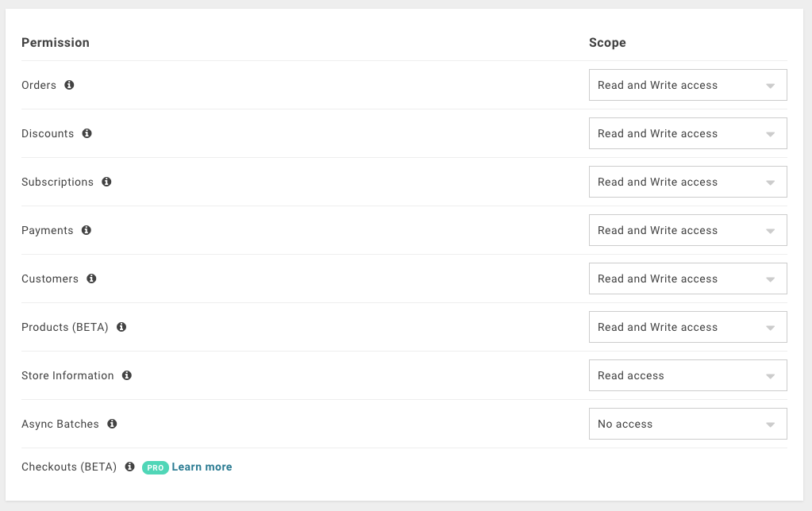Open Async Batches No access dropdown
The height and width of the screenshot is (511, 812).
point(687,424)
